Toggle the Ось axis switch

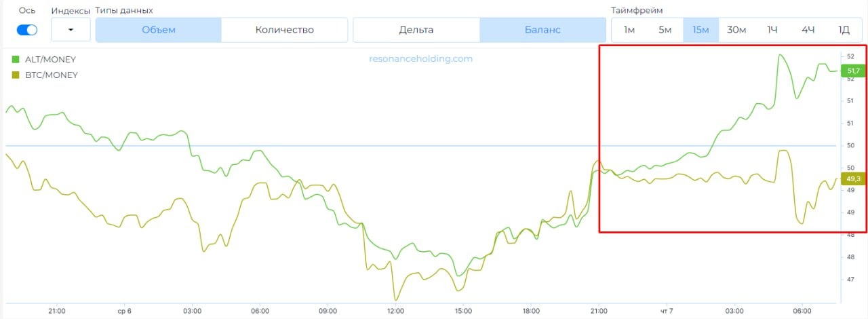coord(27,30)
